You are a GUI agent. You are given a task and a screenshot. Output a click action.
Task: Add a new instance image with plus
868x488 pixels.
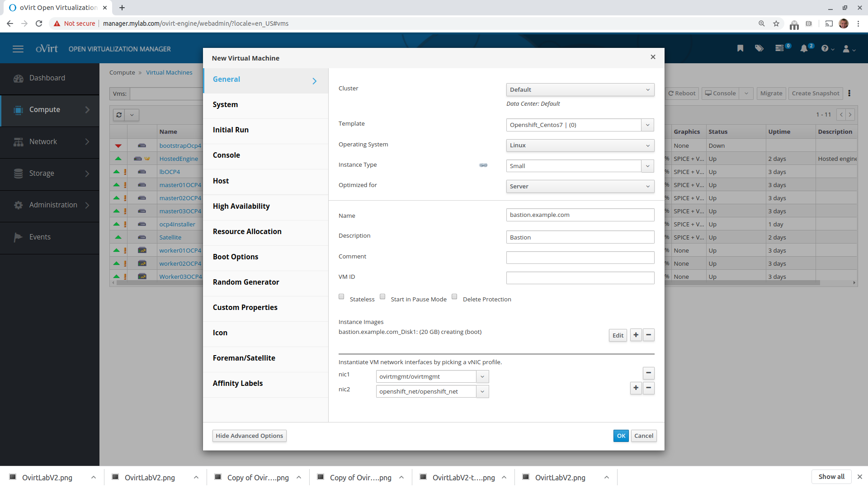(636, 335)
